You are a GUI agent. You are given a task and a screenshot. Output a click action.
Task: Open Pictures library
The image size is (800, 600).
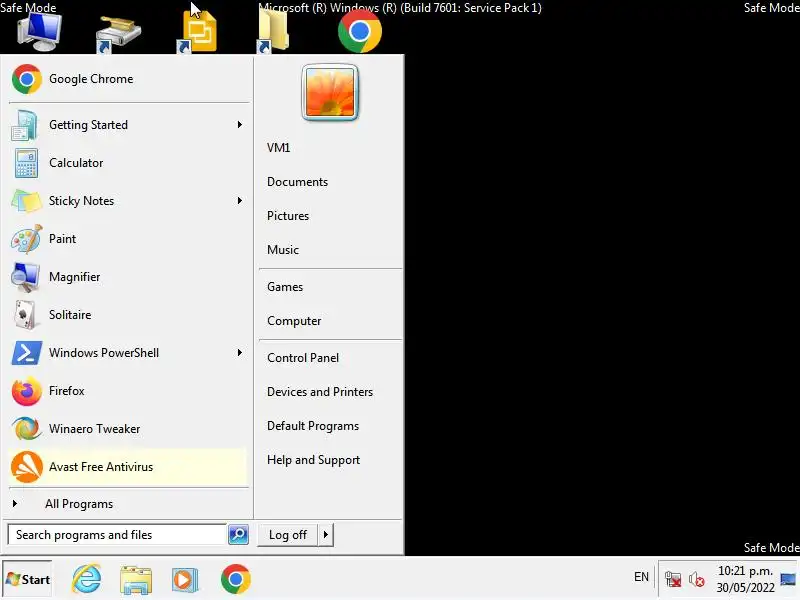pos(288,216)
